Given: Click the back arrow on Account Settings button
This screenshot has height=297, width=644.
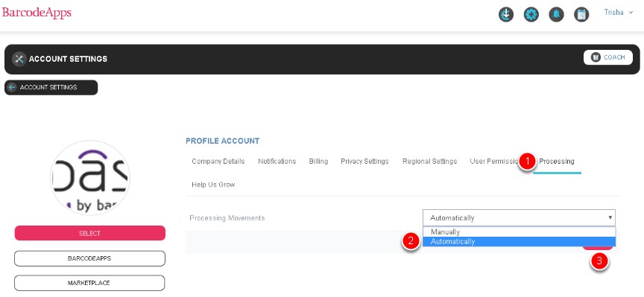Looking at the screenshot, I should (x=12, y=87).
